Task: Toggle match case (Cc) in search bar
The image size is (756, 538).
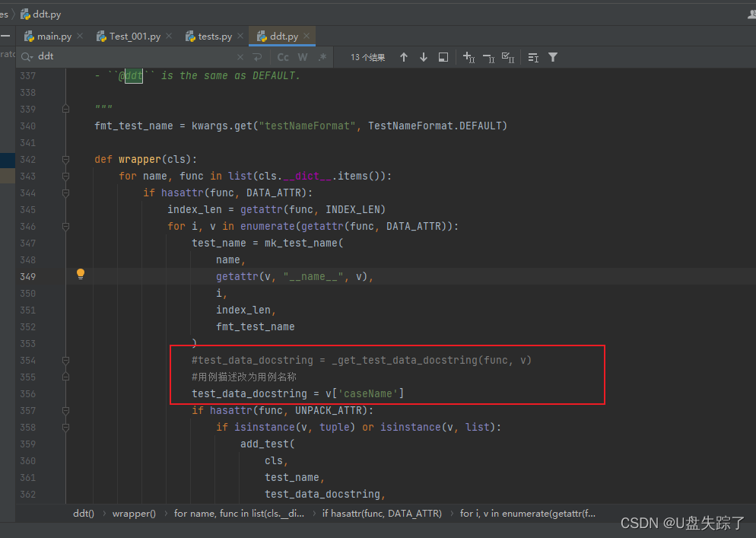Action: coord(281,57)
